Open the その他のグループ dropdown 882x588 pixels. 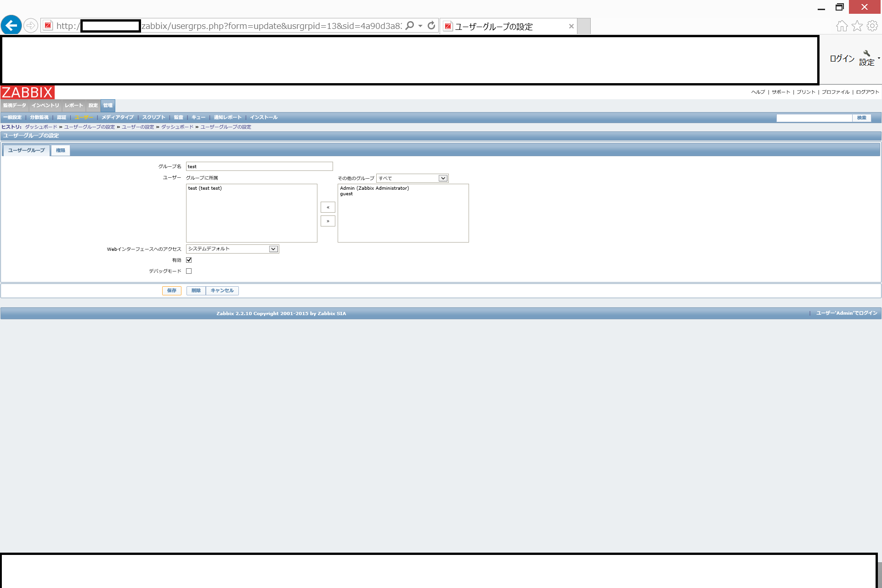click(412, 178)
